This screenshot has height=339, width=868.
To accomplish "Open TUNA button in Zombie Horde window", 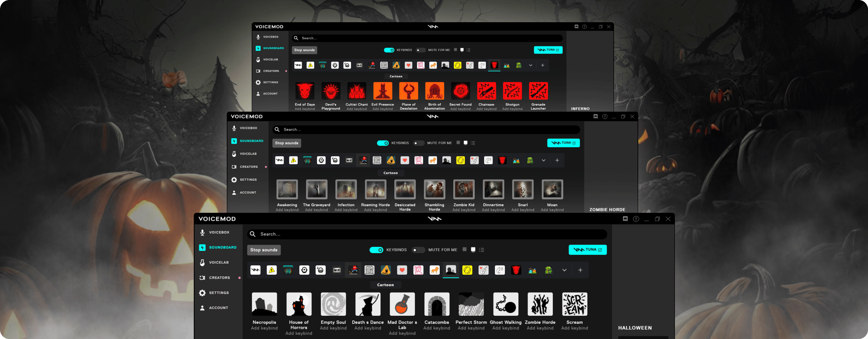I will click(564, 143).
